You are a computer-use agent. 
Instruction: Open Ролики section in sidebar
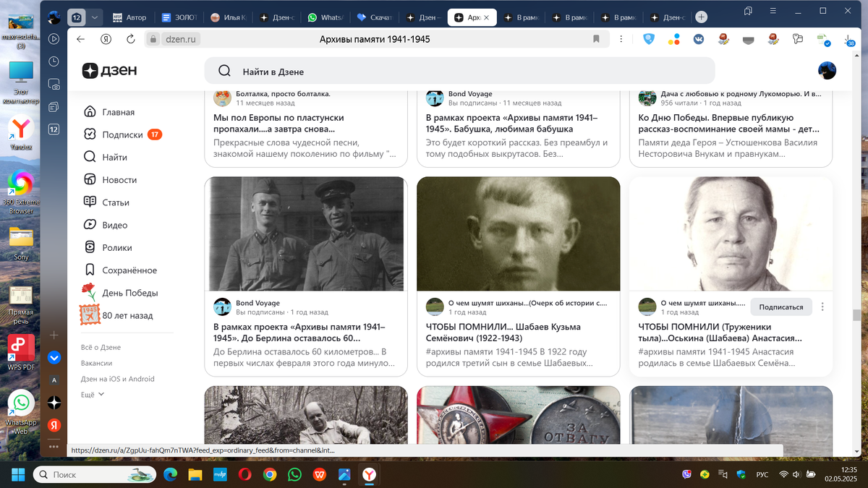pos(108,247)
